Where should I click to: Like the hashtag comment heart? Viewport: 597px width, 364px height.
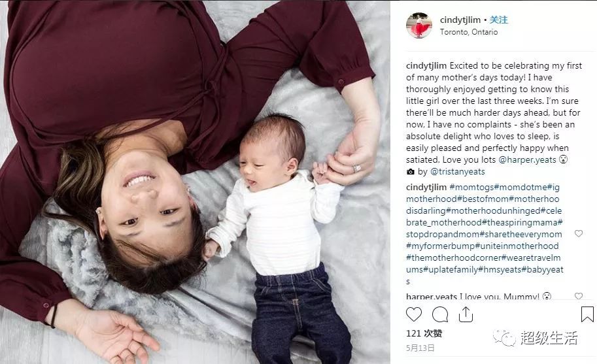tap(578, 233)
